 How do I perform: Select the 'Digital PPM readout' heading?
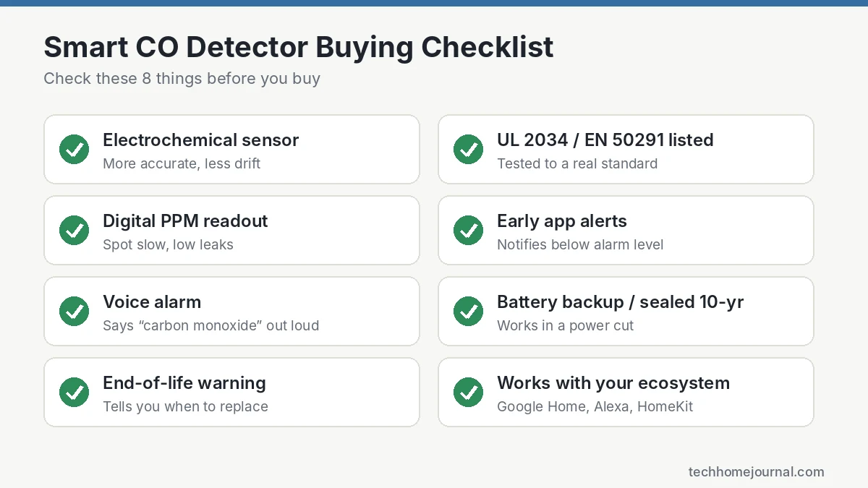click(185, 221)
